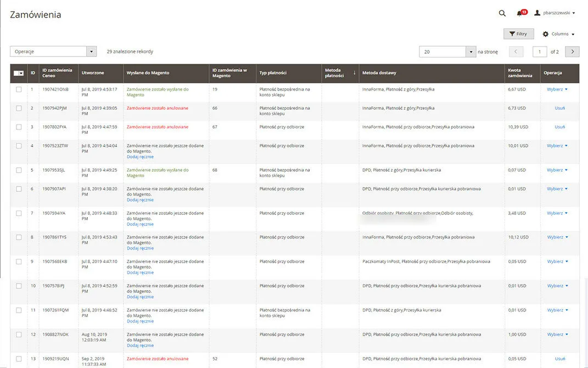
Task: Click Dodaj ręcznie for order 1907523ZTW
Action: (x=140, y=157)
